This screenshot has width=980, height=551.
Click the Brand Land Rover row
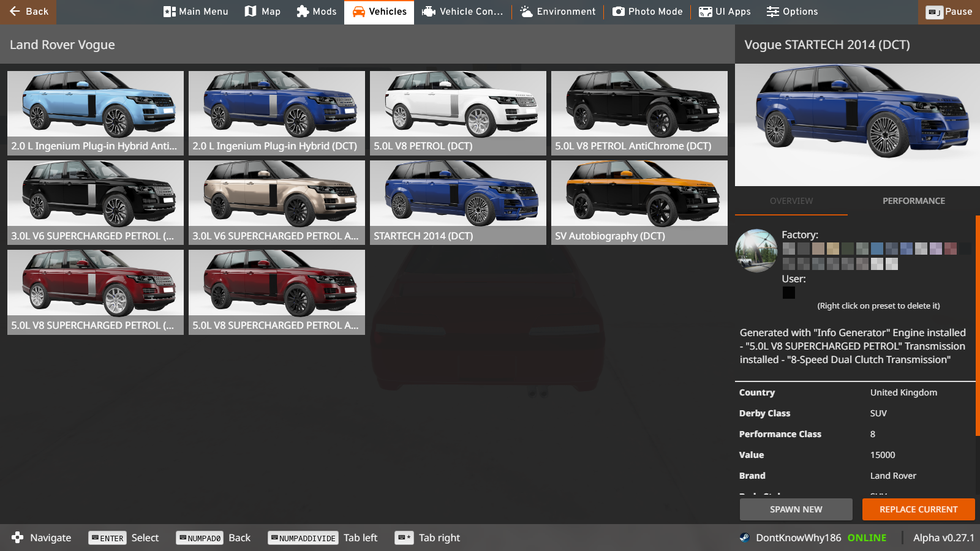pos(855,476)
